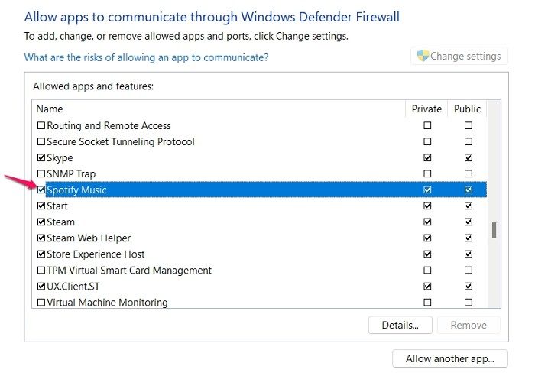The height and width of the screenshot is (392, 535).
Task: Uncheck Steam Web Helper Public checkbox
Action: coord(469,238)
